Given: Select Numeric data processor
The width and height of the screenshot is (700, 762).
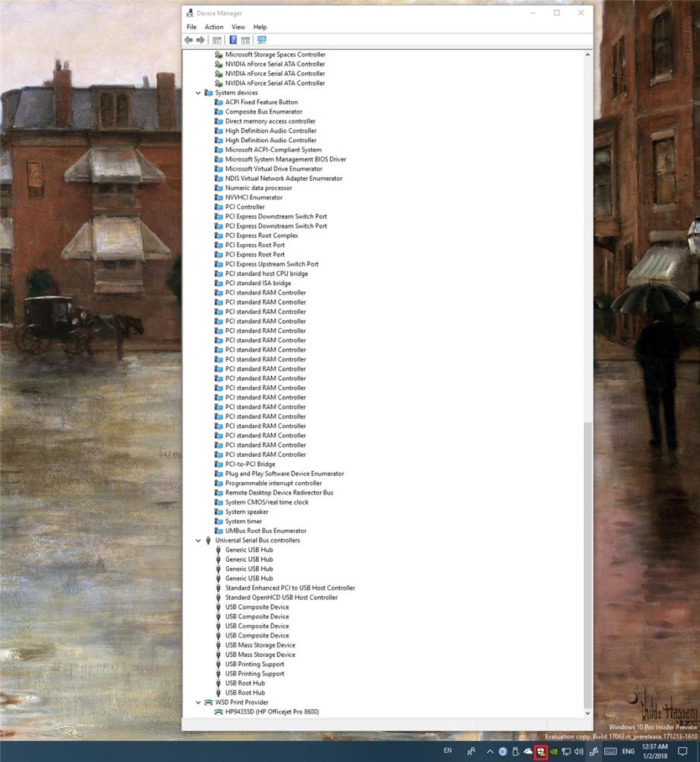Looking at the screenshot, I should pyautogui.click(x=258, y=188).
